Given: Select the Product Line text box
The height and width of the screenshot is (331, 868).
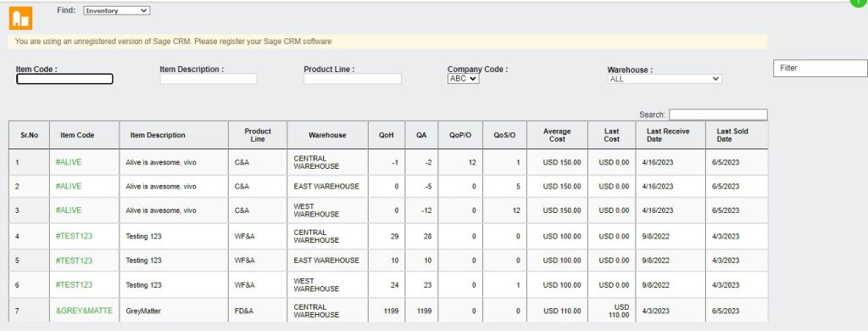Looking at the screenshot, I should pos(352,79).
